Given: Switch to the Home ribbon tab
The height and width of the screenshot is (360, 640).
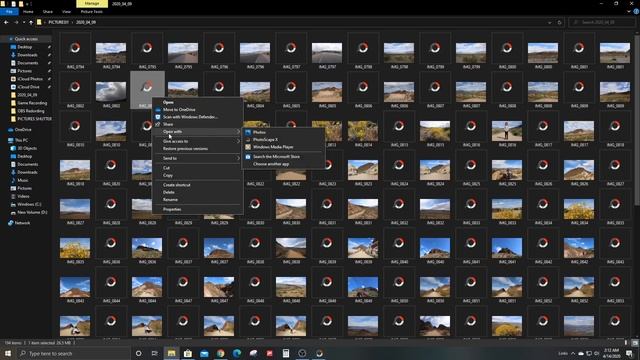Looking at the screenshot, I should [28, 11].
